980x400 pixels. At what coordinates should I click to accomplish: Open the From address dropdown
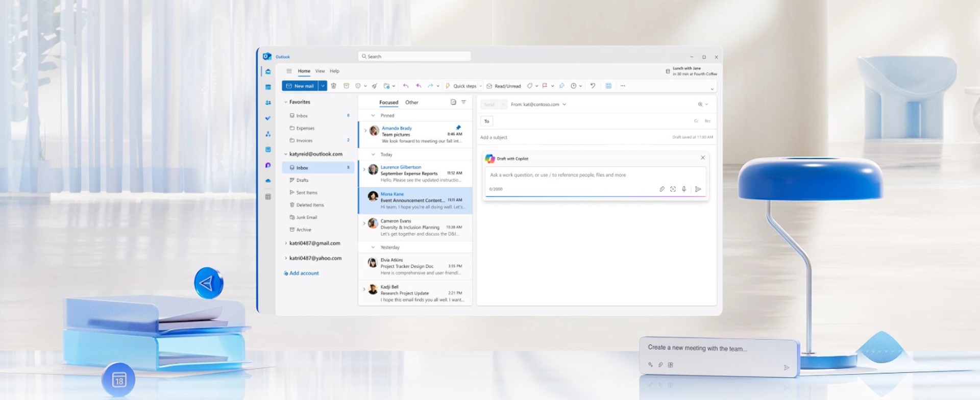click(564, 104)
